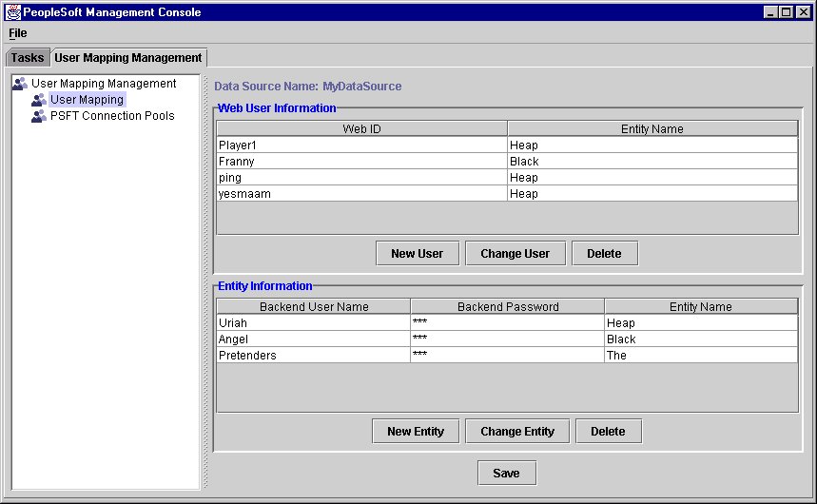Maximize the PeopleSoft Management Console window
The height and width of the screenshot is (504, 817).
point(787,12)
